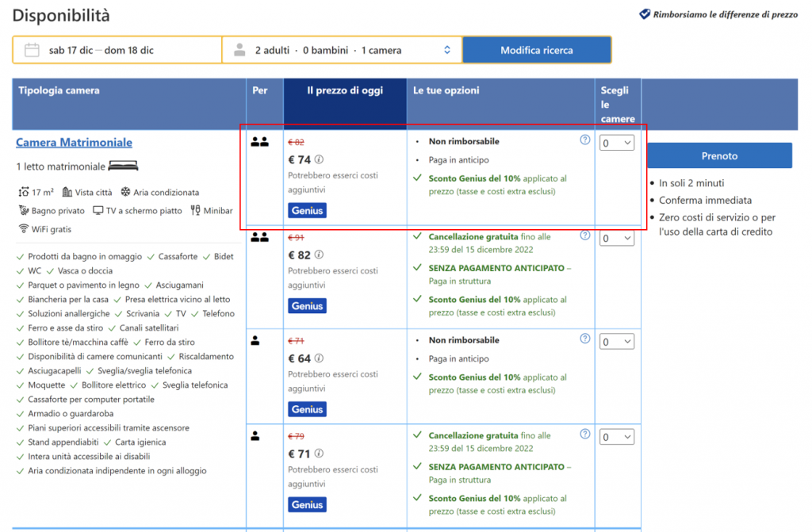Click the price match shield icon
812x532 pixels.
(645, 14)
